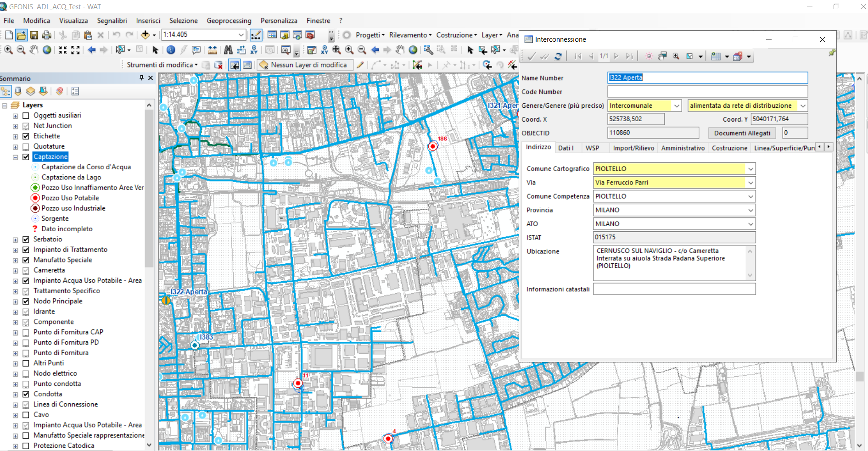Click the Identify info tool icon
The width and height of the screenshot is (868, 451).
coord(171,50)
